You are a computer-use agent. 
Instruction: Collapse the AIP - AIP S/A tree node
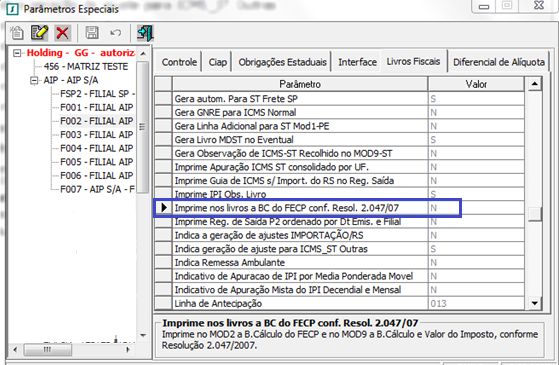(x=34, y=80)
